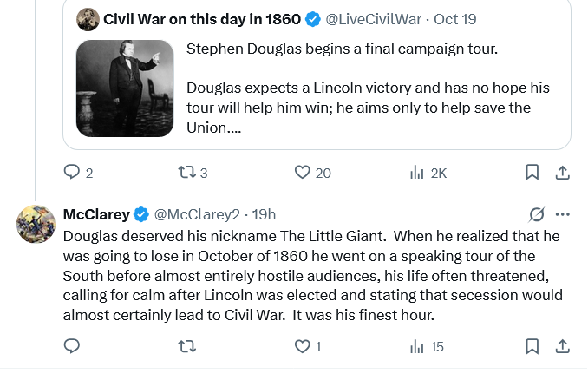Open @LiveCivilWar handle in quoted tweet
The image size is (588, 380).
tap(373, 19)
